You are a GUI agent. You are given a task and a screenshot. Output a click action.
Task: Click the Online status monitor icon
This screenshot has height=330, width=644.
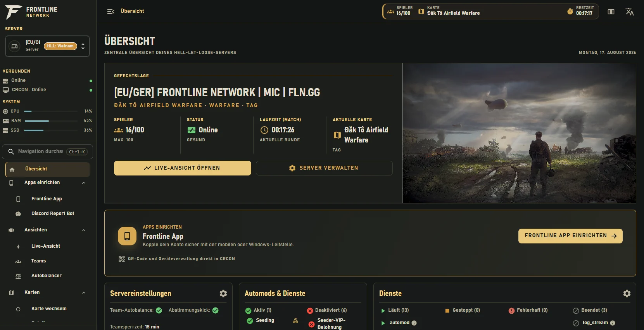(x=192, y=130)
